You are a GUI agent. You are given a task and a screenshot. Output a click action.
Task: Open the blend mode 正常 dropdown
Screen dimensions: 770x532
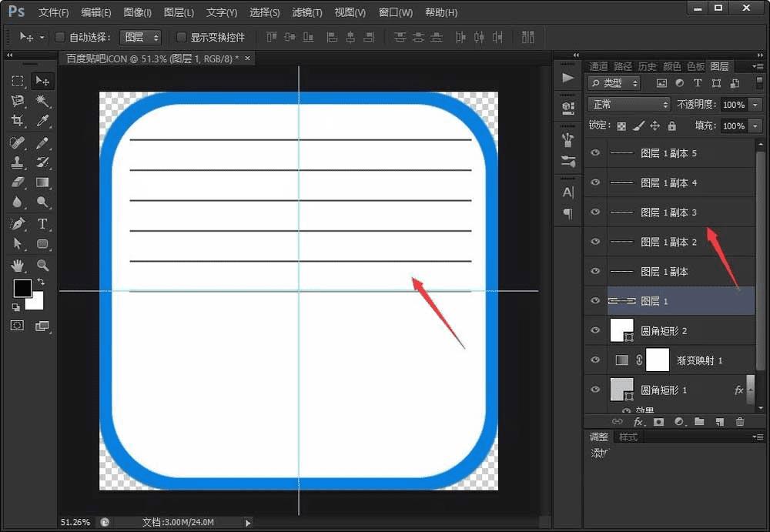[x=628, y=104]
